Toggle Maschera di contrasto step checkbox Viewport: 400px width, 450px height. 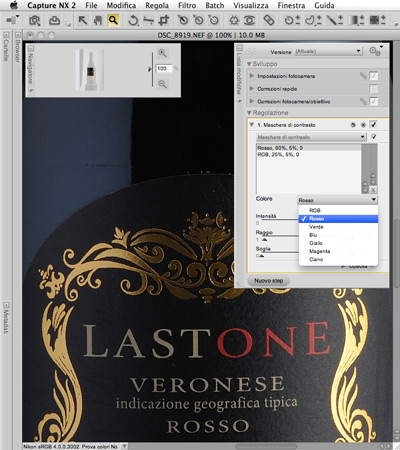tap(373, 125)
